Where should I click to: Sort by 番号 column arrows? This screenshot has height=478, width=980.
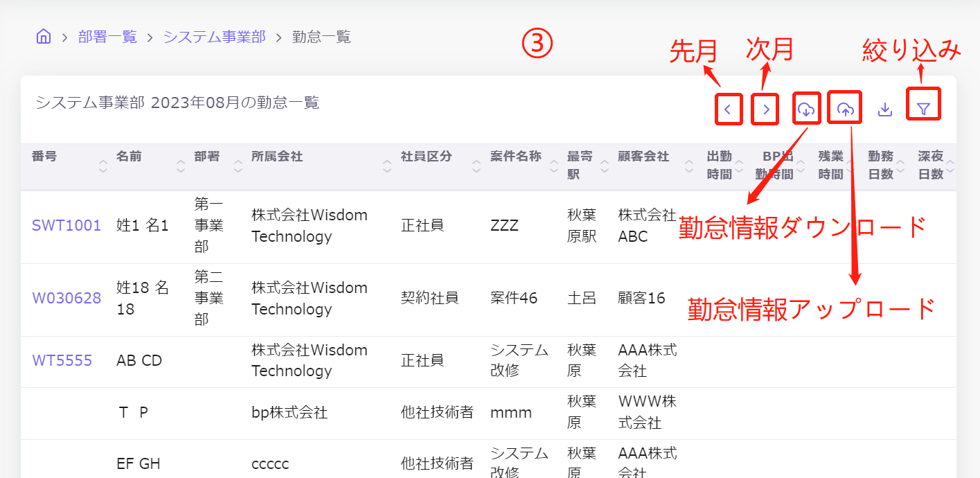[103, 166]
